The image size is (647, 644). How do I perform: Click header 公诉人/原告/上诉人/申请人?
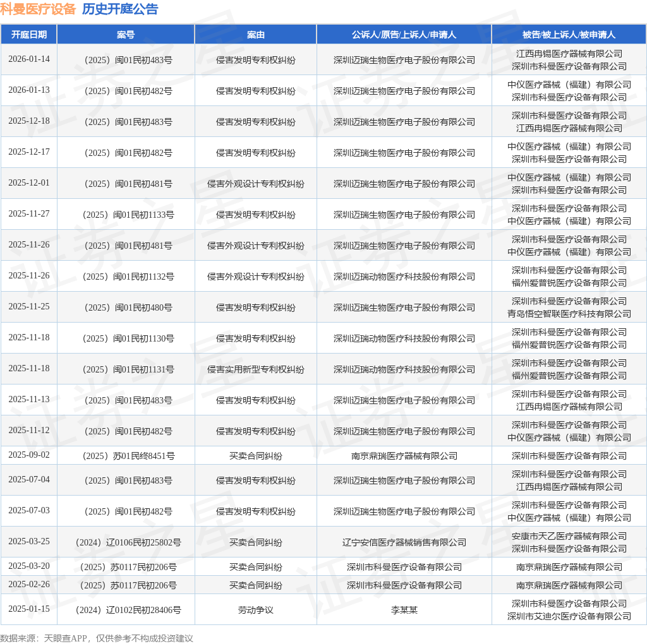coord(404,35)
